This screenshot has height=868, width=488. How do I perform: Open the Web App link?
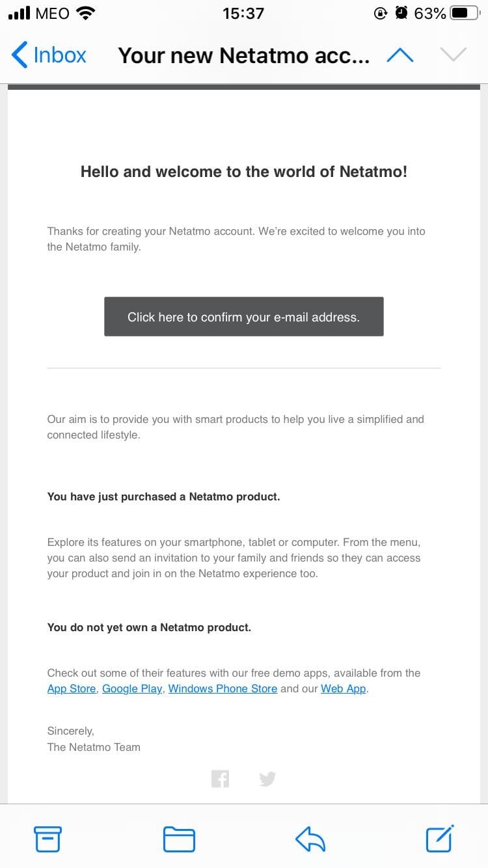[343, 688]
